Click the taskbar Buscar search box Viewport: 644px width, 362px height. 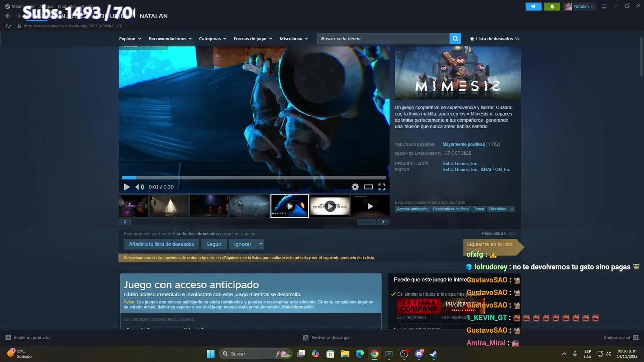[257, 354]
